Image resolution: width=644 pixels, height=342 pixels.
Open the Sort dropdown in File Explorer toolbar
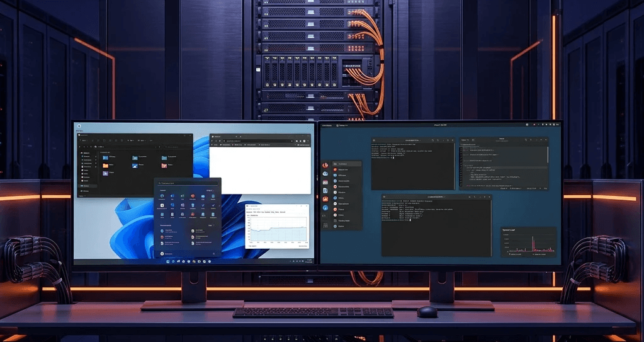(x=130, y=140)
